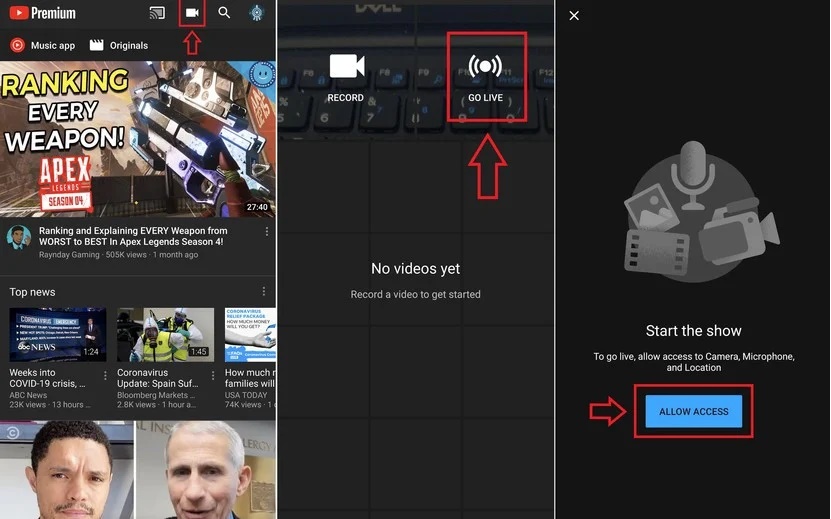Open Top news section options menu
Viewport: 831px width, 519px height.
263,292
